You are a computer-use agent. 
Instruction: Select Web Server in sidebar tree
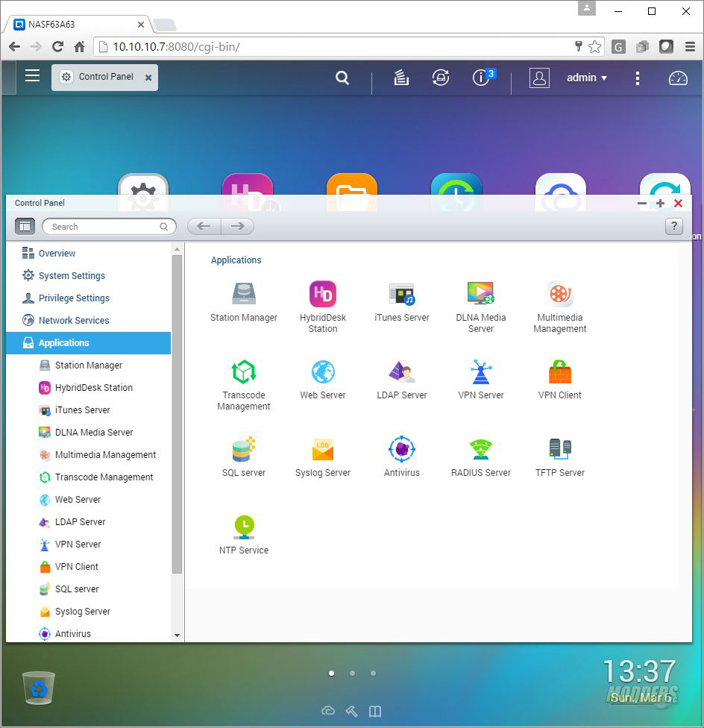coord(88,499)
